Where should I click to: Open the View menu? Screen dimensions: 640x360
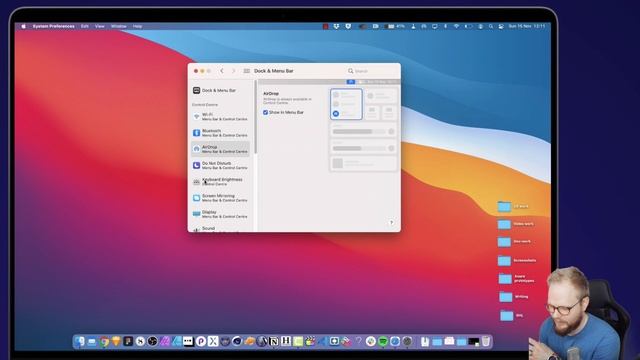coord(100,26)
